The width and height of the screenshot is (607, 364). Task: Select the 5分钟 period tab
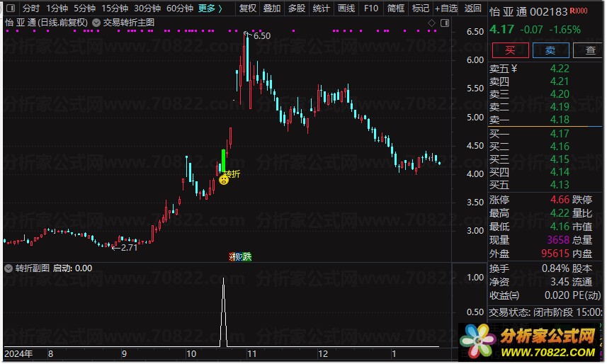point(85,8)
